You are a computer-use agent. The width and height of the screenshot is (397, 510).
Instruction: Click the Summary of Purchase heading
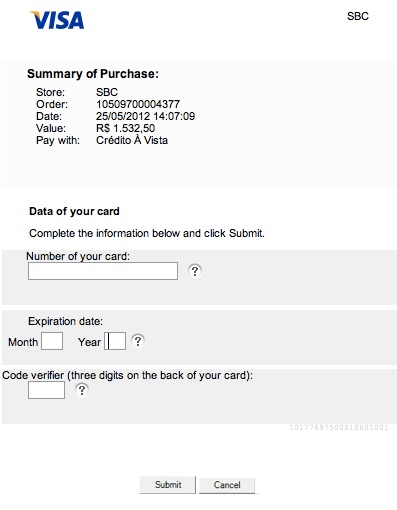click(93, 74)
